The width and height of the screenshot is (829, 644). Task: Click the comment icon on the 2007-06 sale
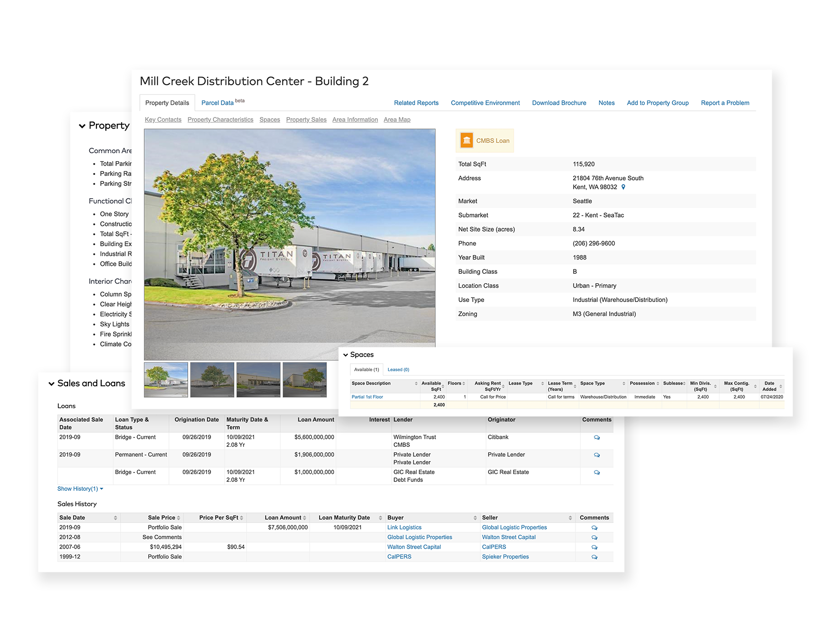(594, 547)
